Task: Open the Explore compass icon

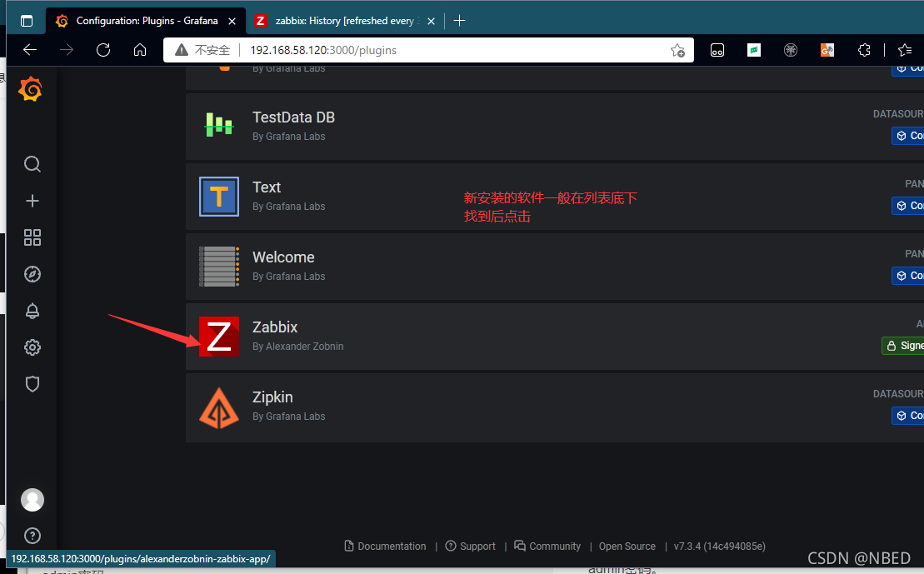Action: (x=32, y=274)
